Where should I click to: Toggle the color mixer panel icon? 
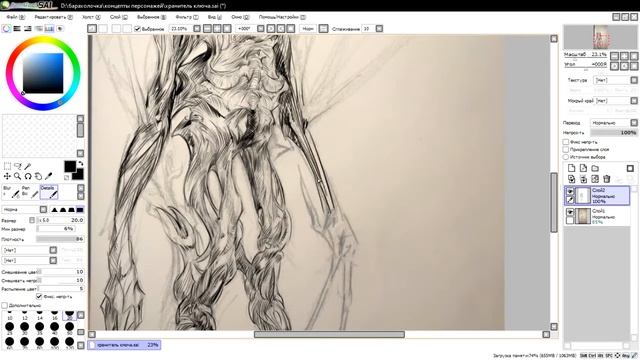[x=39, y=29]
